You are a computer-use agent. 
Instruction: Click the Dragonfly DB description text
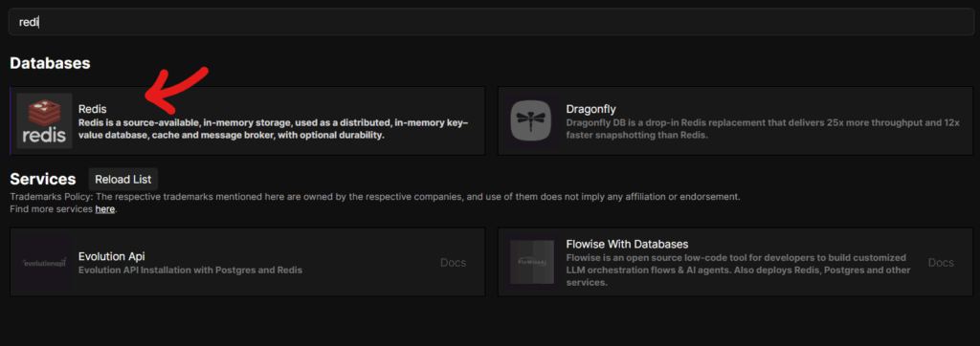click(763, 129)
